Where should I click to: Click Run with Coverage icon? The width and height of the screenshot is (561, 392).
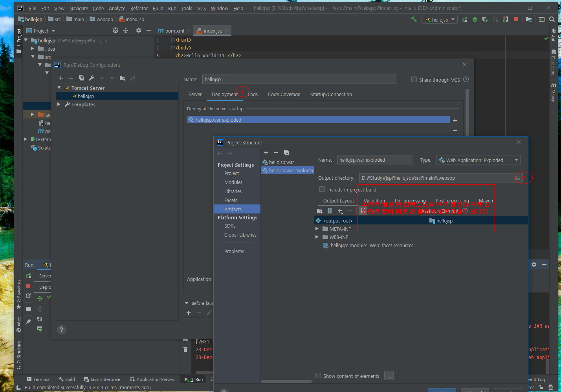point(485,19)
